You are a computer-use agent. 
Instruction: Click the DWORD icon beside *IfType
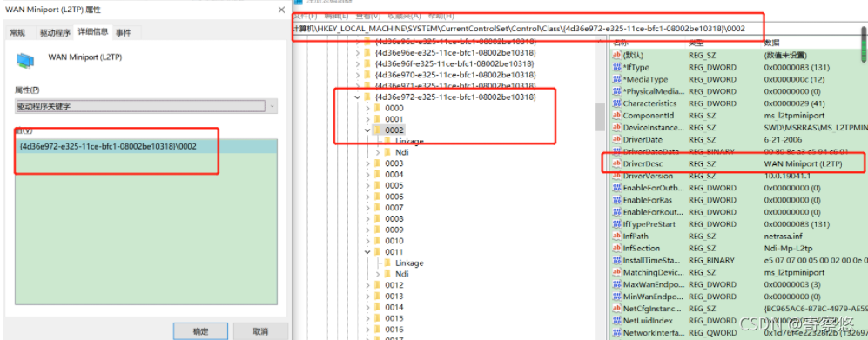point(616,68)
